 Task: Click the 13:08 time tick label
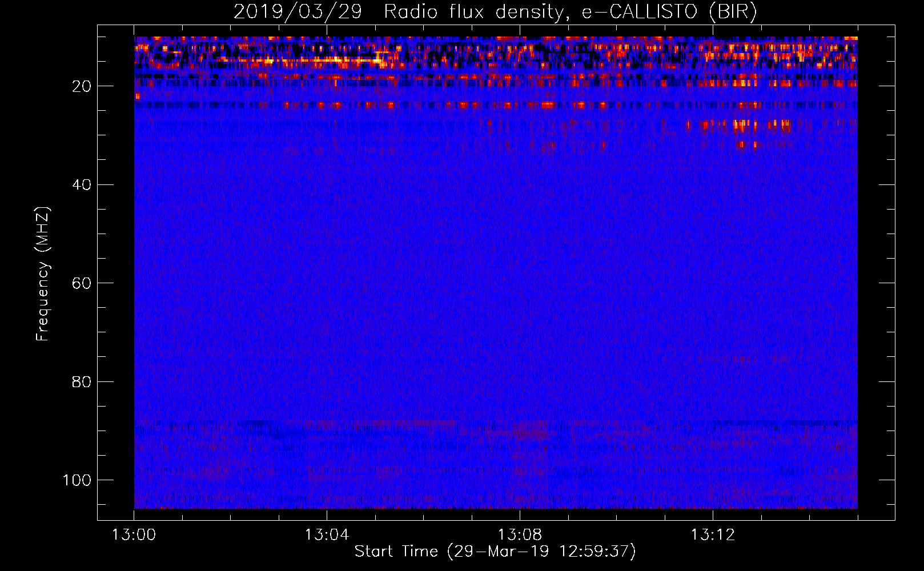(x=520, y=535)
